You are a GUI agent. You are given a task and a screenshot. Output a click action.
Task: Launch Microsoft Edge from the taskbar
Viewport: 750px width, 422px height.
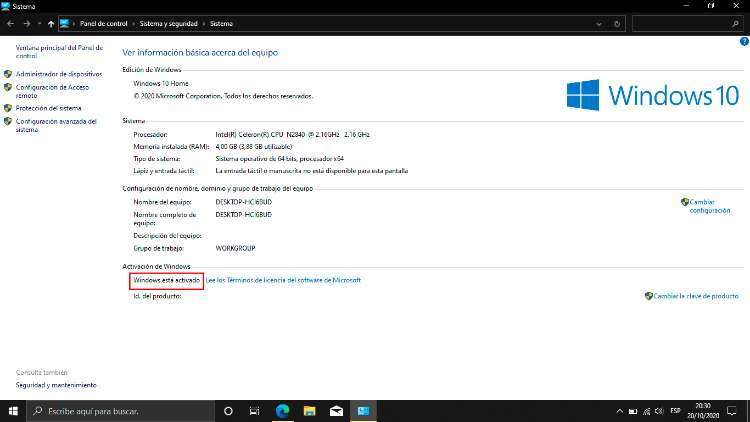[283, 411]
